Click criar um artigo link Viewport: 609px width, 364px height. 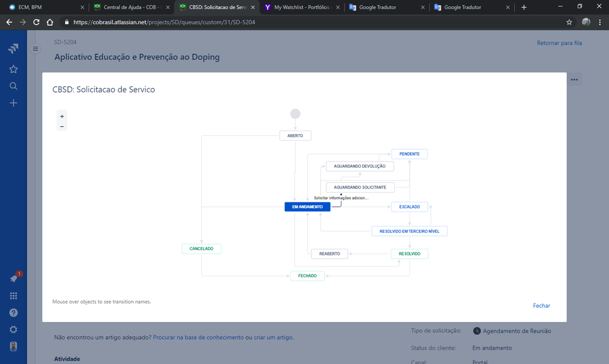[x=273, y=337]
